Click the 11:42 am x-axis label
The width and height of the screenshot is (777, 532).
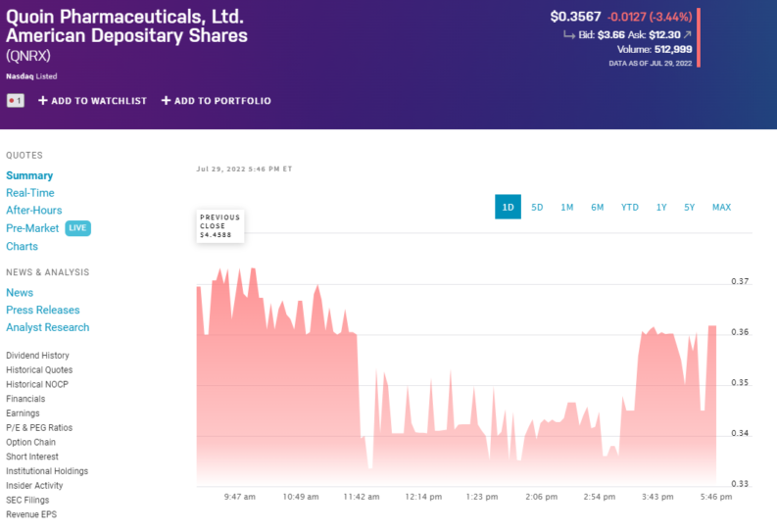click(x=362, y=497)
